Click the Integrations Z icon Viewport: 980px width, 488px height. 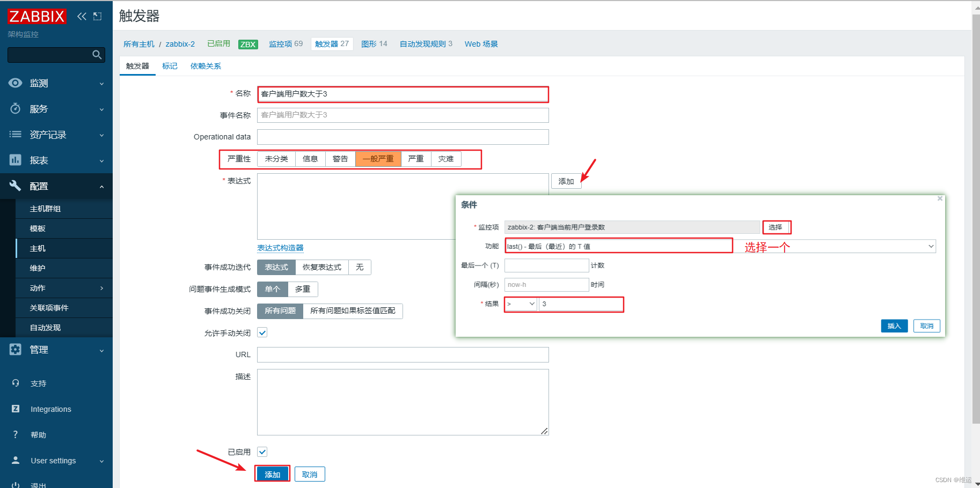click(x=16, y=409)
